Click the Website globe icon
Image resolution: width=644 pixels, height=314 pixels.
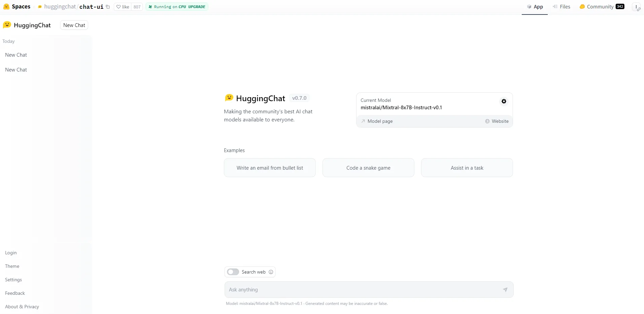pyautogui.click(x=487, y=121)
